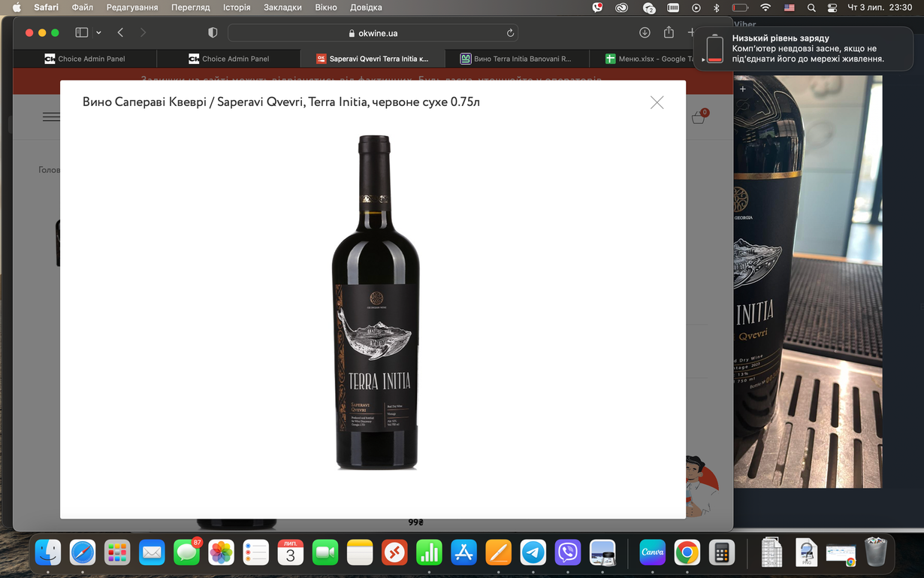Open Reminders from the Dock
Viewport: 924px width, 578px height.
255,552
